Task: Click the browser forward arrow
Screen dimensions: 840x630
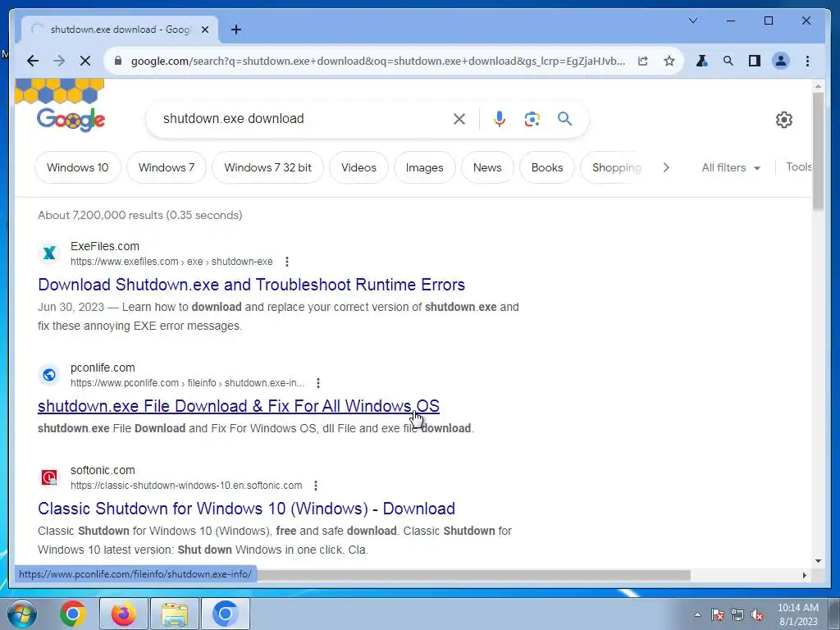Action: point(59,61)
